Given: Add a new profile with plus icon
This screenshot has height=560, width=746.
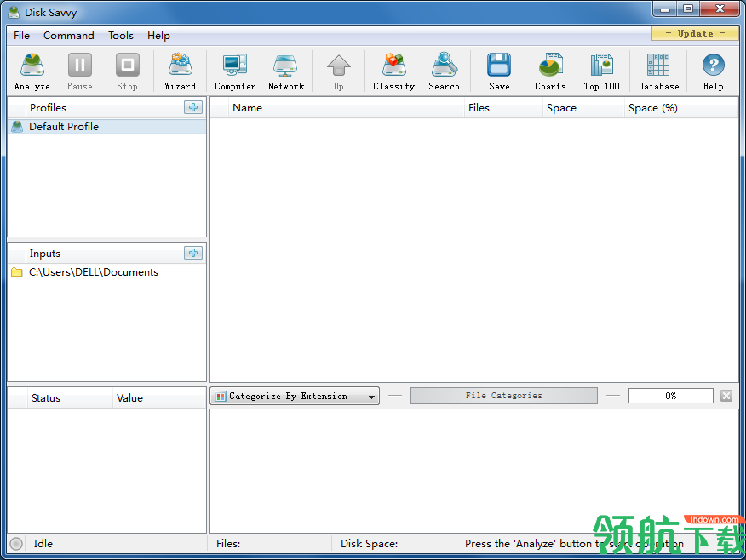Looking at the screenshot, I should click(193, 107).
